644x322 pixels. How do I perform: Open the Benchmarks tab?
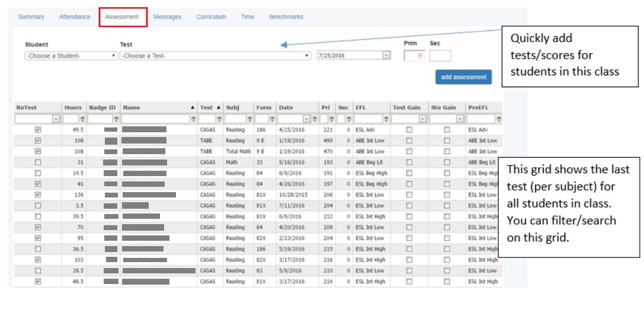click(286, 17)
